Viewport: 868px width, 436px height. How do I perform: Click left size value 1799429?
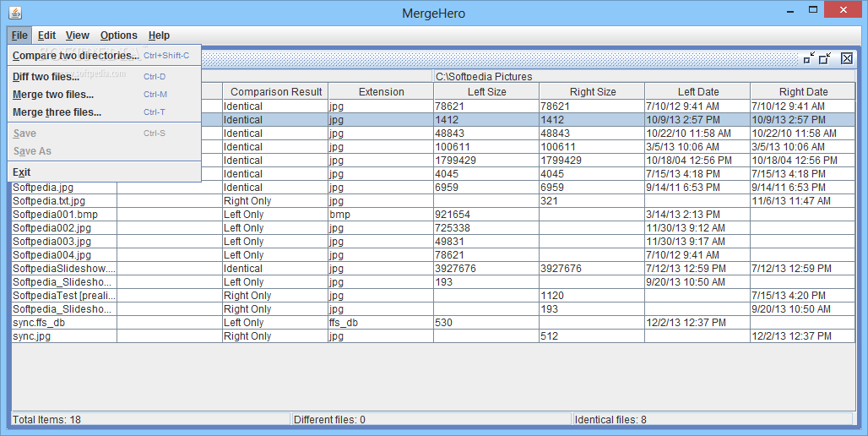[456, 161]
